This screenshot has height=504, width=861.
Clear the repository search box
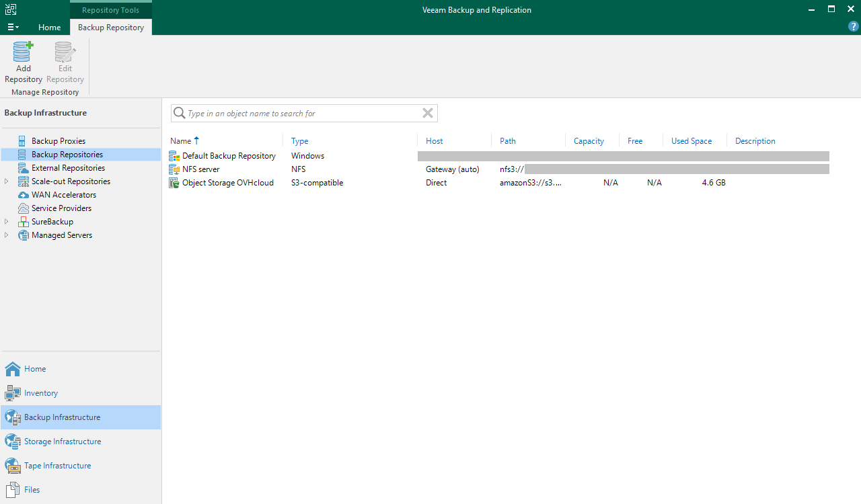point(427,113)
